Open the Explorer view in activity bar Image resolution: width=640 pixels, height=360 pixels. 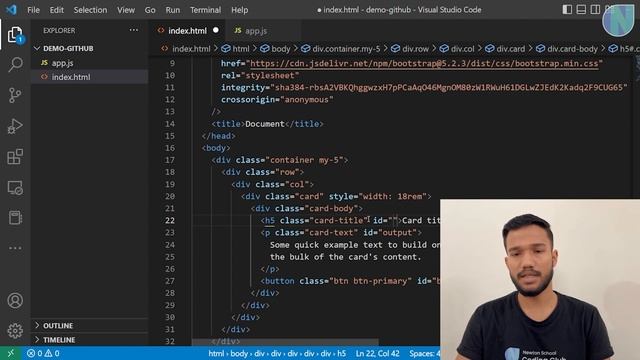(15, 34)
